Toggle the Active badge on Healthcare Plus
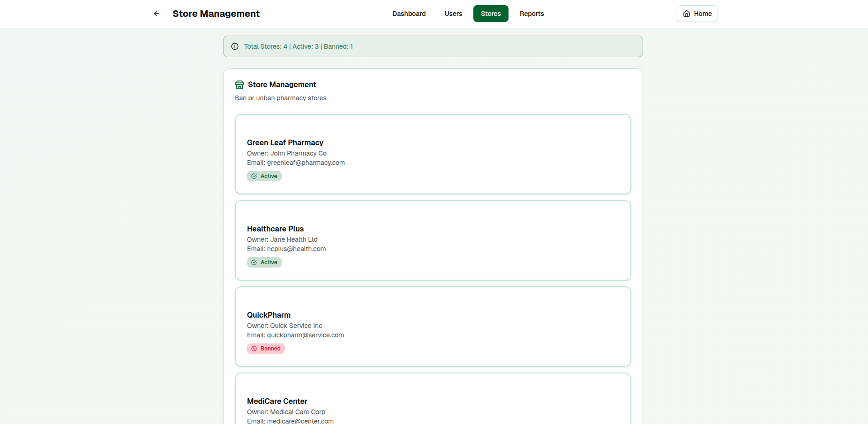 [264, 262]
